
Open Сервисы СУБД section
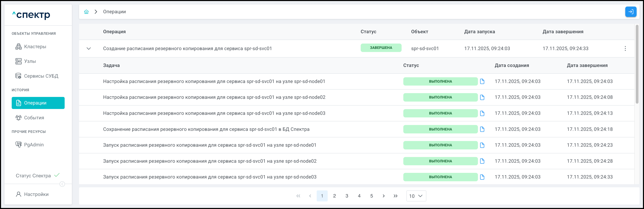[41, 76]
